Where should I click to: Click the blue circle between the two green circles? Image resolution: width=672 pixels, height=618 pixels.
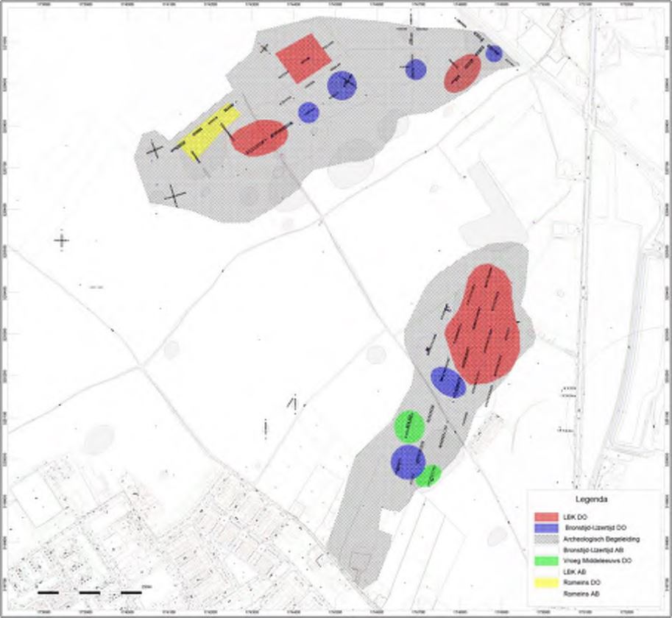pyautogui.click(x=408, y=462)
